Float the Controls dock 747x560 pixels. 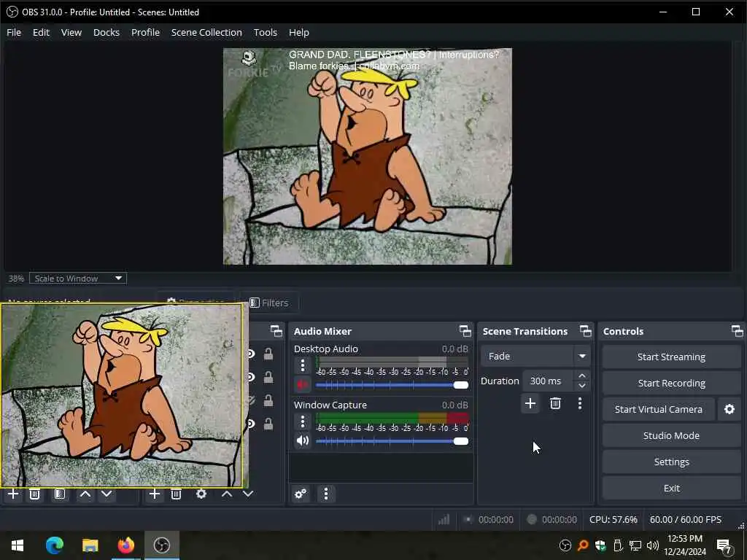click(x=737, y=331)
